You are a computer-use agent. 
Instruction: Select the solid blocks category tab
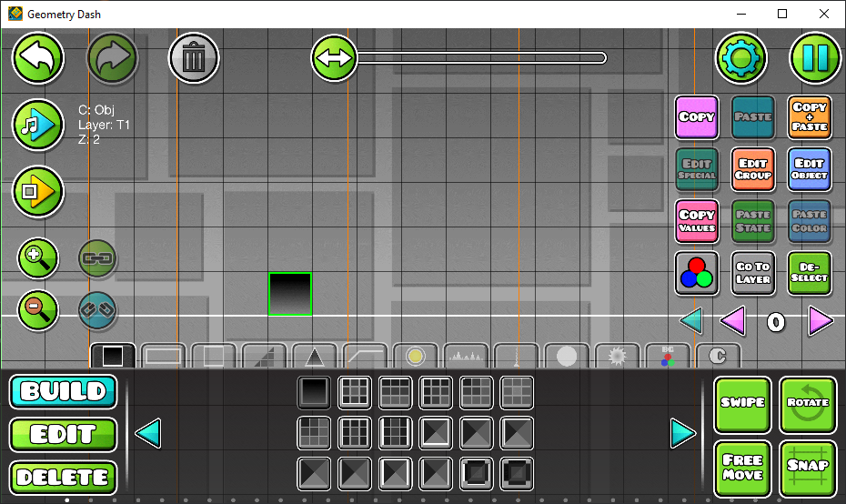tap(113, 356)
